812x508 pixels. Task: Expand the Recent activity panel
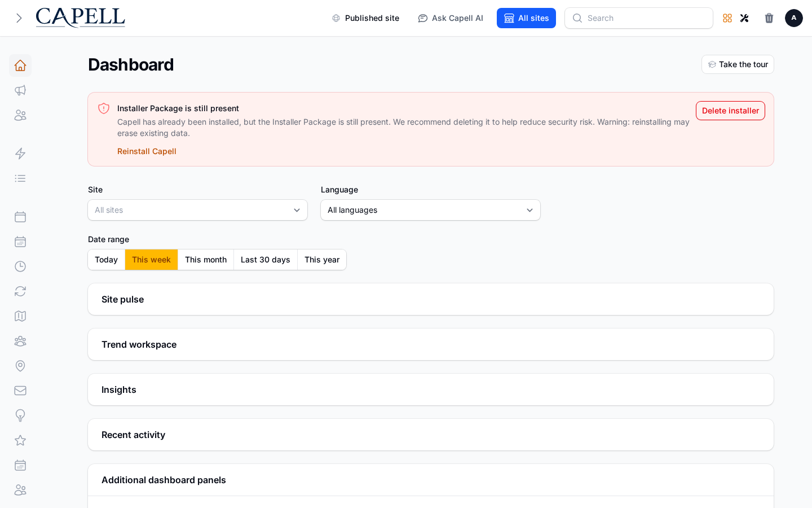pyautogui.click(x=431, y=435)
